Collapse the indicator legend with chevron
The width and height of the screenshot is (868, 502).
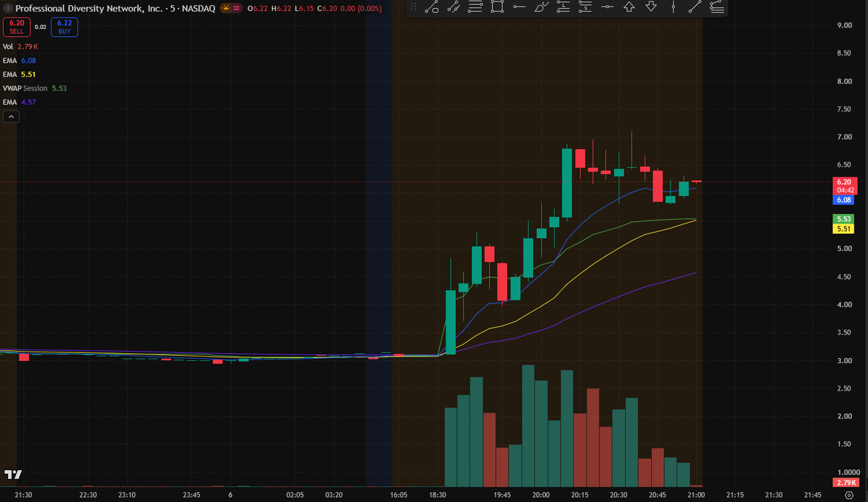coord(11,116)
